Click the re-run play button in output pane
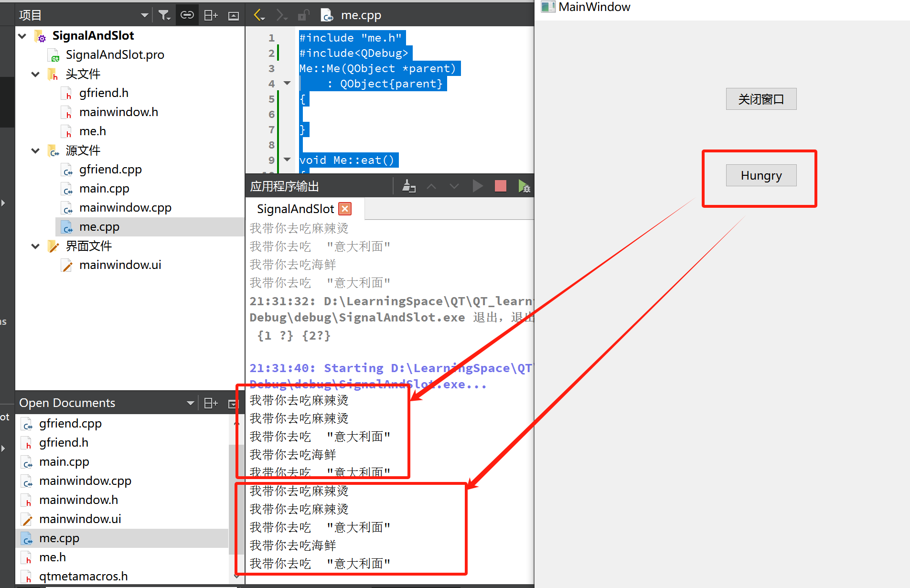The height and width of the screenshot is (588, 910). 477,186
